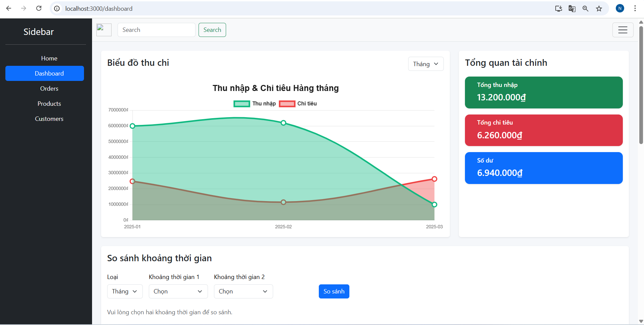
Task: Open the chart Tháng period dropdown
Action: tap(426, 64)
